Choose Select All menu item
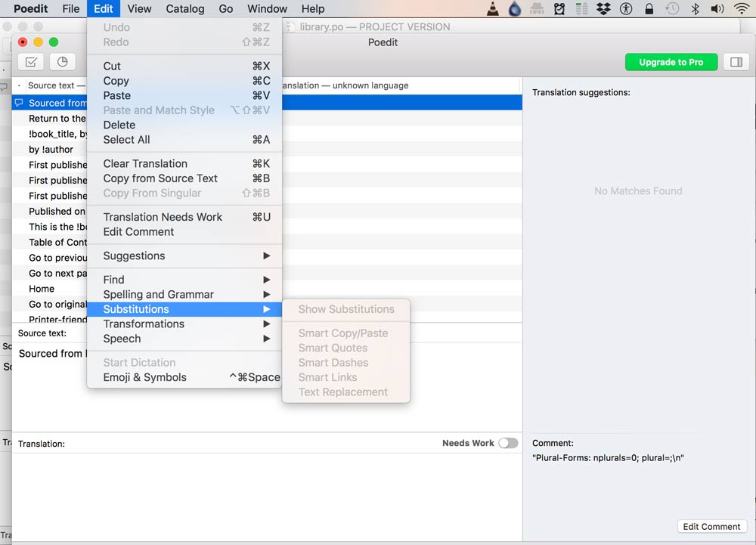 pos(184,140)
